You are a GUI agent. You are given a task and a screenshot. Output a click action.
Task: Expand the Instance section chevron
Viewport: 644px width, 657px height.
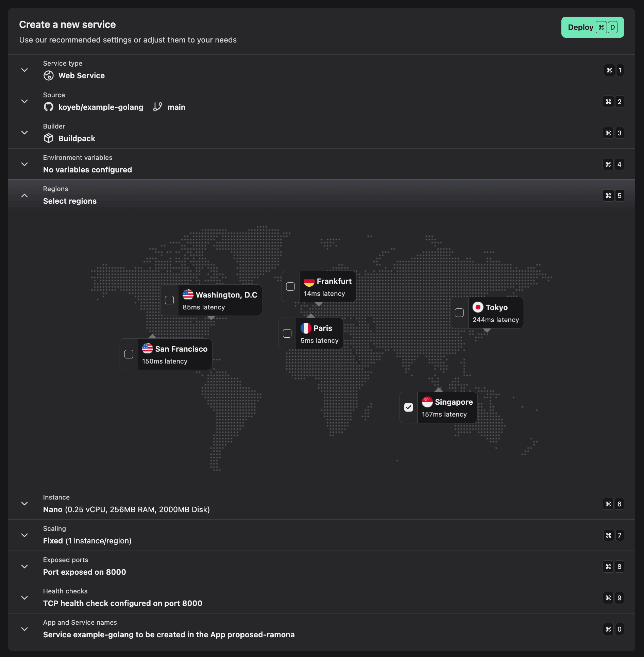(24, 504)
